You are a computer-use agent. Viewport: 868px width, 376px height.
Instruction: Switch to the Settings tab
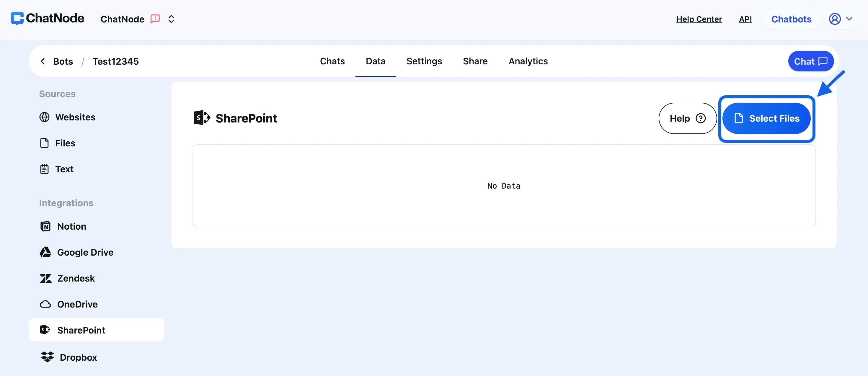pyautogui.click(x=424, y=61)
